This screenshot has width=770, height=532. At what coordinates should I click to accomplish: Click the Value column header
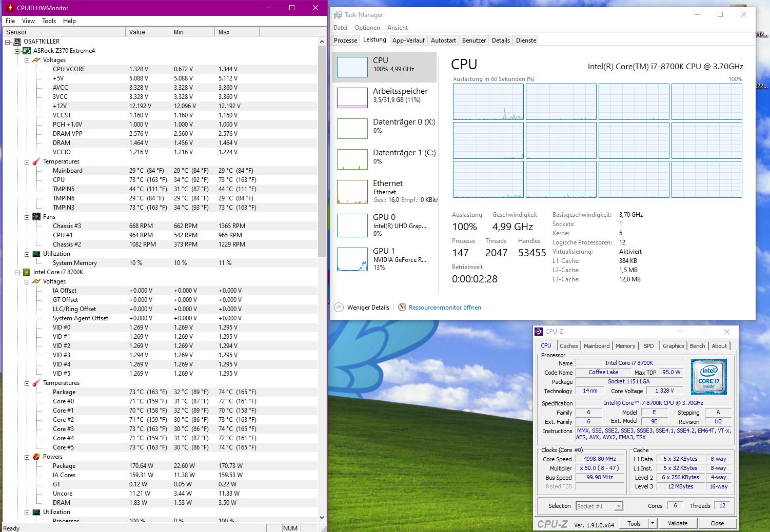148,32
